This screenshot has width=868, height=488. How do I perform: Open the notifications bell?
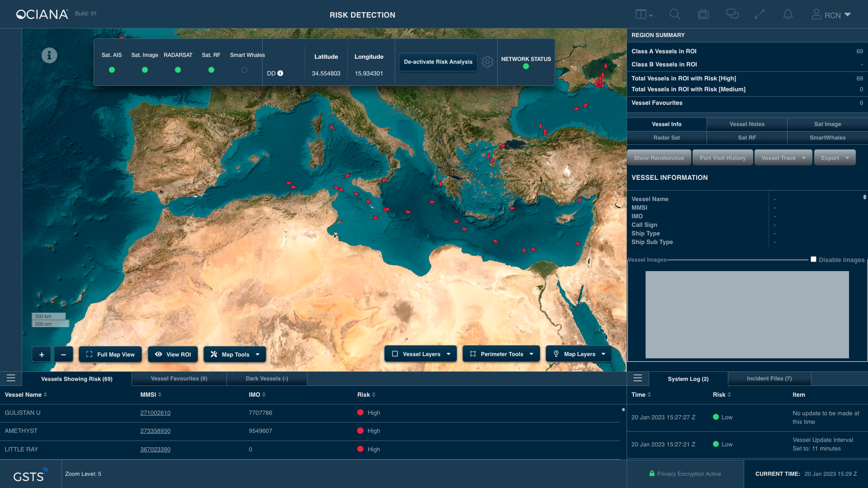tap(788, 14)
